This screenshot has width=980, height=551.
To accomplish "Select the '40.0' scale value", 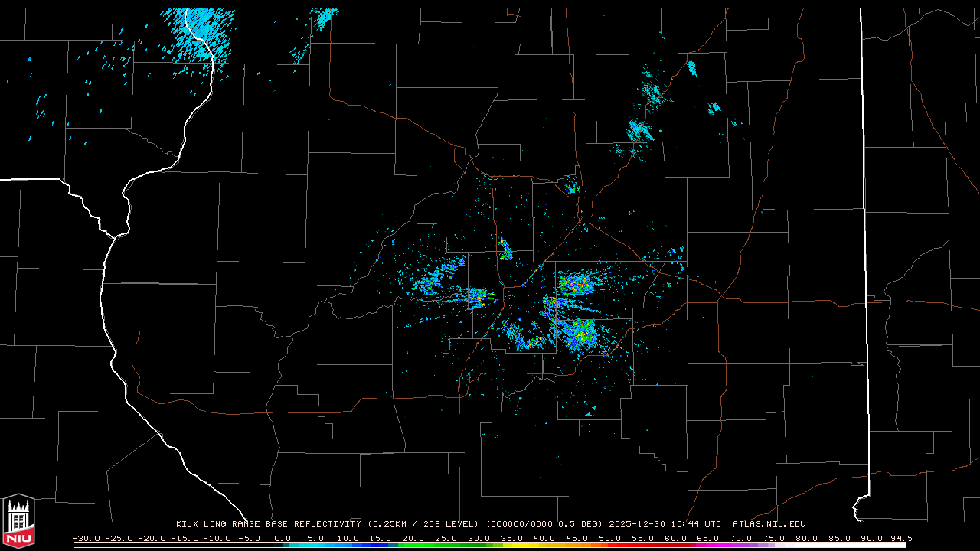I will (545, 538).
